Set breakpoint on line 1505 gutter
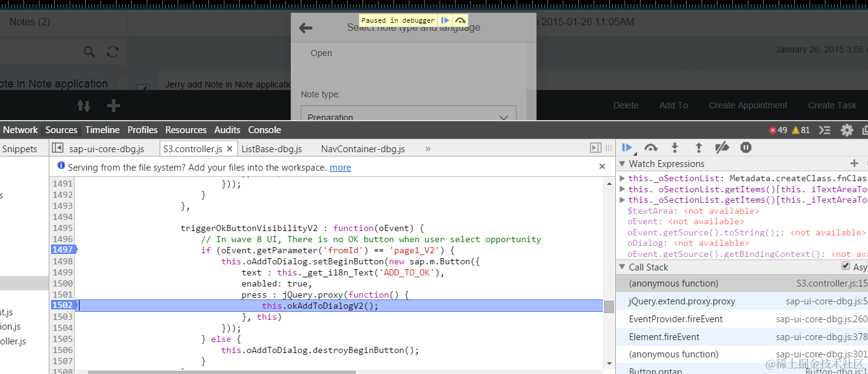Screen dimensions: 868x374 62,339
